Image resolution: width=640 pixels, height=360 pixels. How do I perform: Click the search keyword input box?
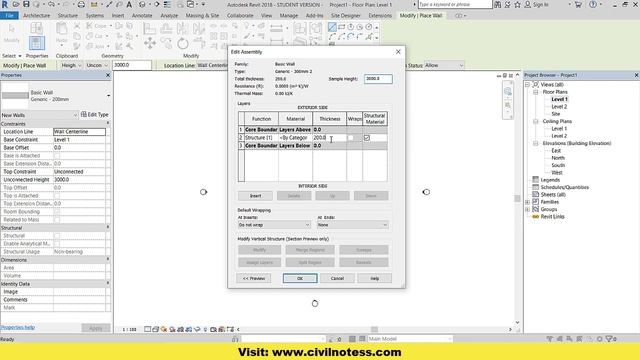[455, 4]
